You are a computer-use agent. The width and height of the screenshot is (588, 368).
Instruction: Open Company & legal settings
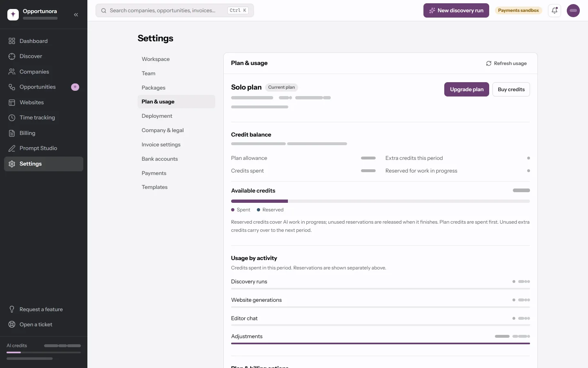pyautogui.click(x=176, y=130)
